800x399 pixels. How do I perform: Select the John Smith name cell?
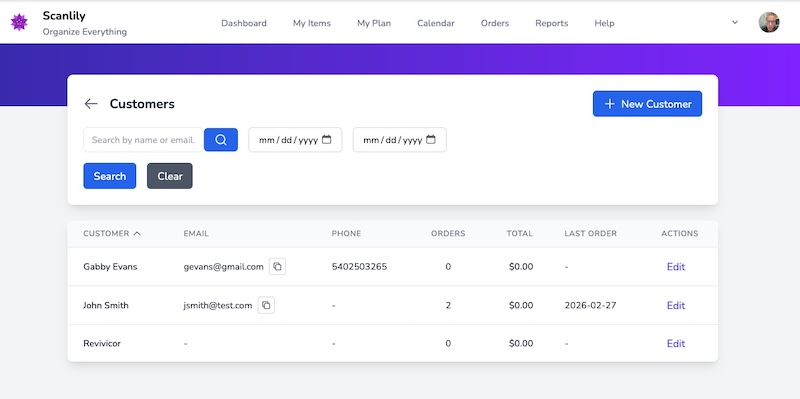click(x=106, y=305)
